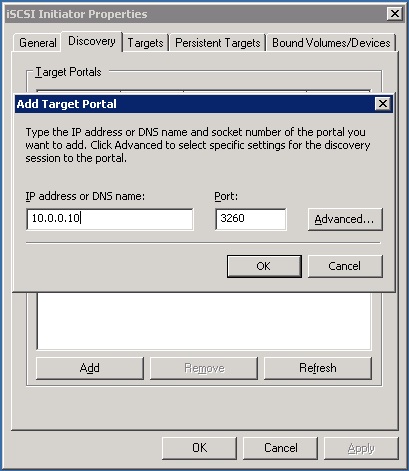Open the Bound Volumes/Devices tab
This screenshot has height=471, width=409.
pos(331,43)
